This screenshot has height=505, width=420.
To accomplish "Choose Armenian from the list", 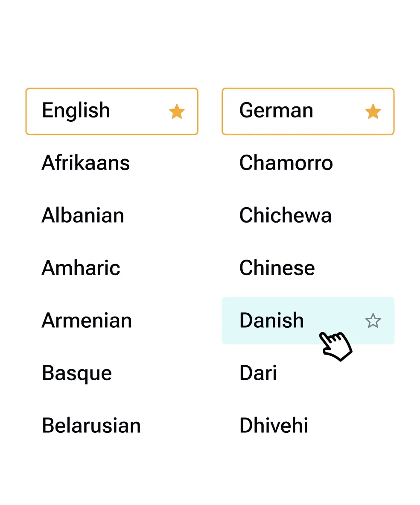I will pos(87,321).
